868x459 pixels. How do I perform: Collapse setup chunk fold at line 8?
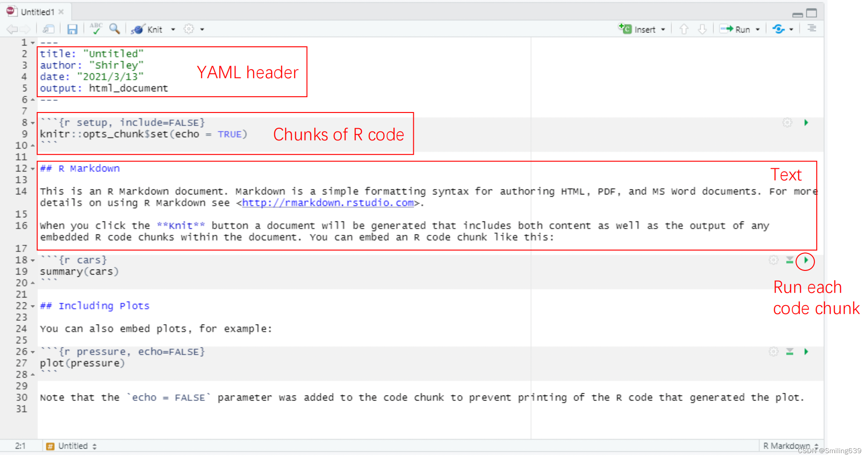[33, 123]
